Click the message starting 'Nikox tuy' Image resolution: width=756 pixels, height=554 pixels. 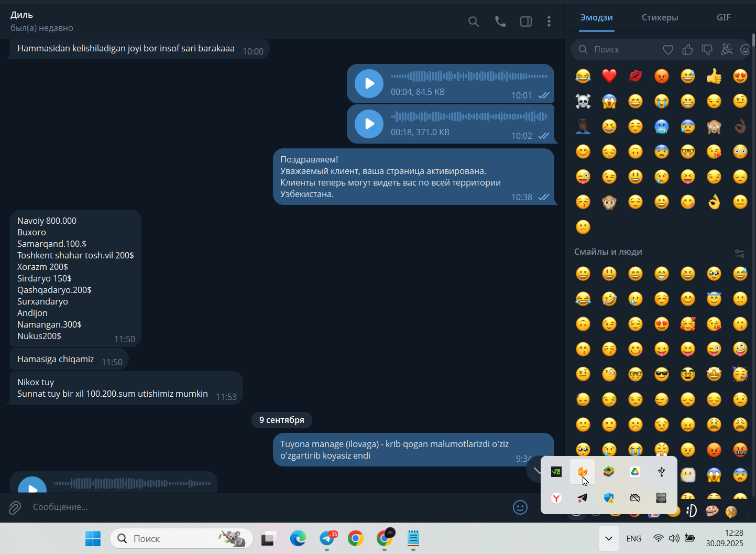click(x=126, y=388)
